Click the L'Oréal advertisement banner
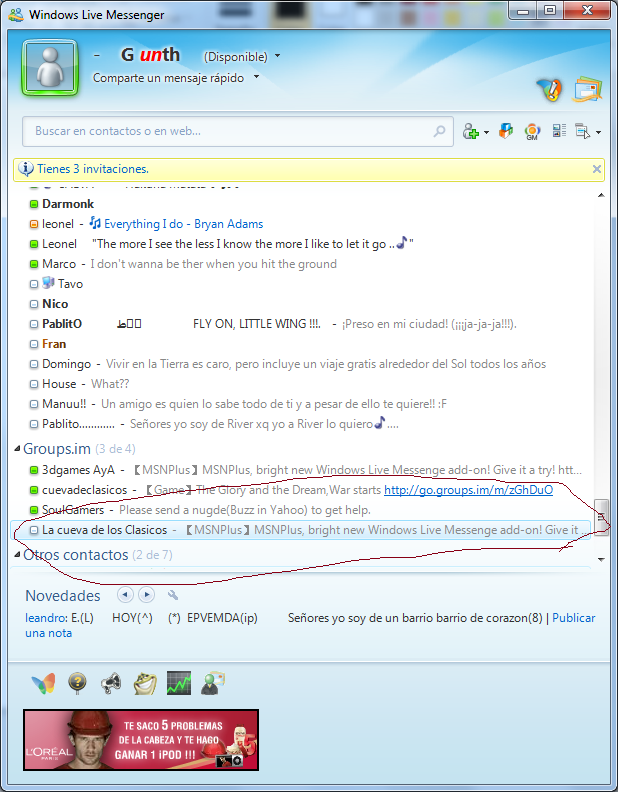Viewport: 619px width, 792px height. pos(141,740)
